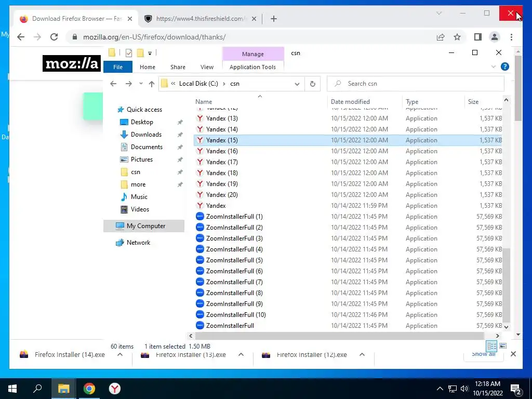Click the Search csn input field

(x=415, y=84)
